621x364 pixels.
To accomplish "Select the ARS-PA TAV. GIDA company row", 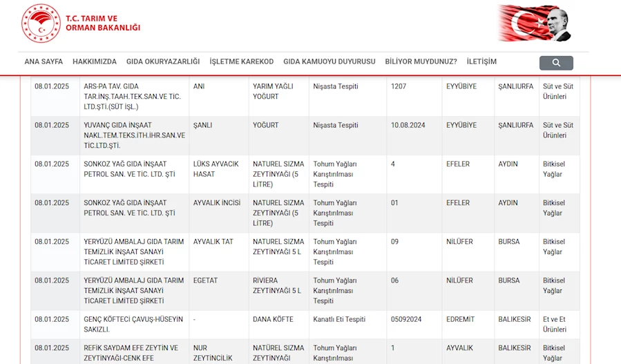I will (133, 97).
